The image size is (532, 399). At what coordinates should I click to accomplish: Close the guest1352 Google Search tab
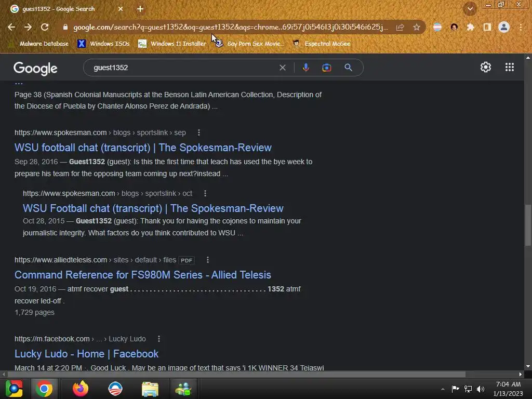point(121,9)
